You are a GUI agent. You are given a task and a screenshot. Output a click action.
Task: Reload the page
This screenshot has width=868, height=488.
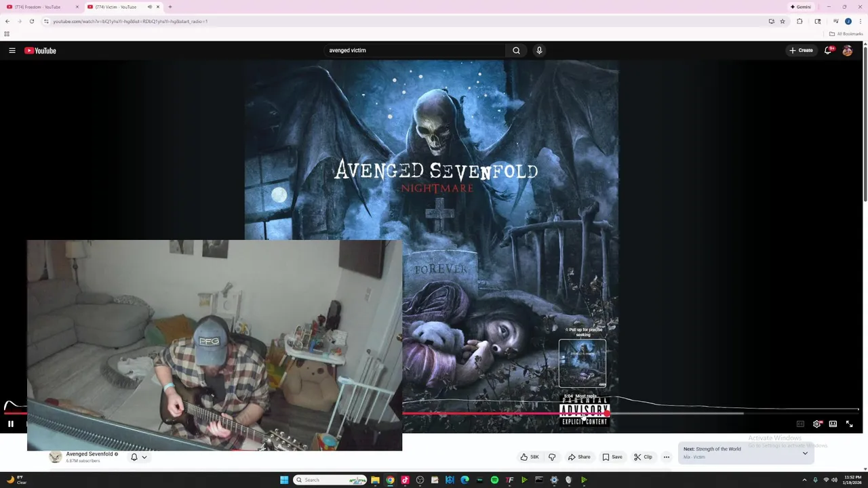[32, 21]
